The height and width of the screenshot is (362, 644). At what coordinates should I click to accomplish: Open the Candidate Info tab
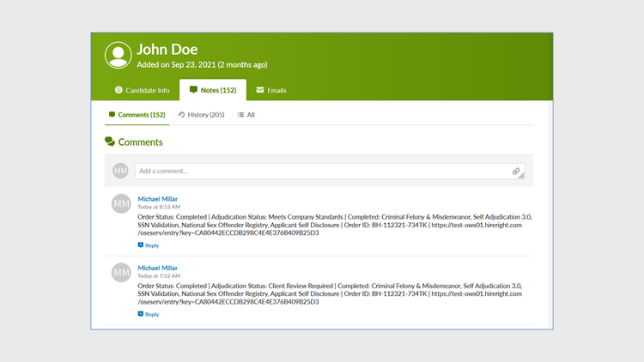142,90
